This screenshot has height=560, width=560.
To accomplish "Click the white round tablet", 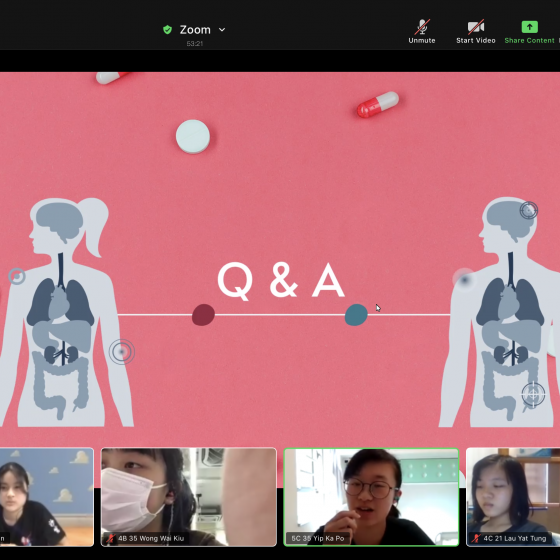I will click(x=193, y=136).
